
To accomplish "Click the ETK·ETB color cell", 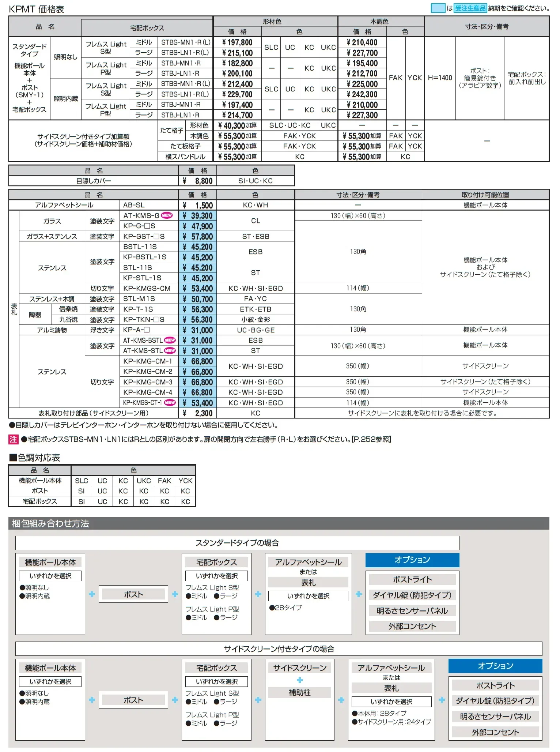I will coord(256,309).
